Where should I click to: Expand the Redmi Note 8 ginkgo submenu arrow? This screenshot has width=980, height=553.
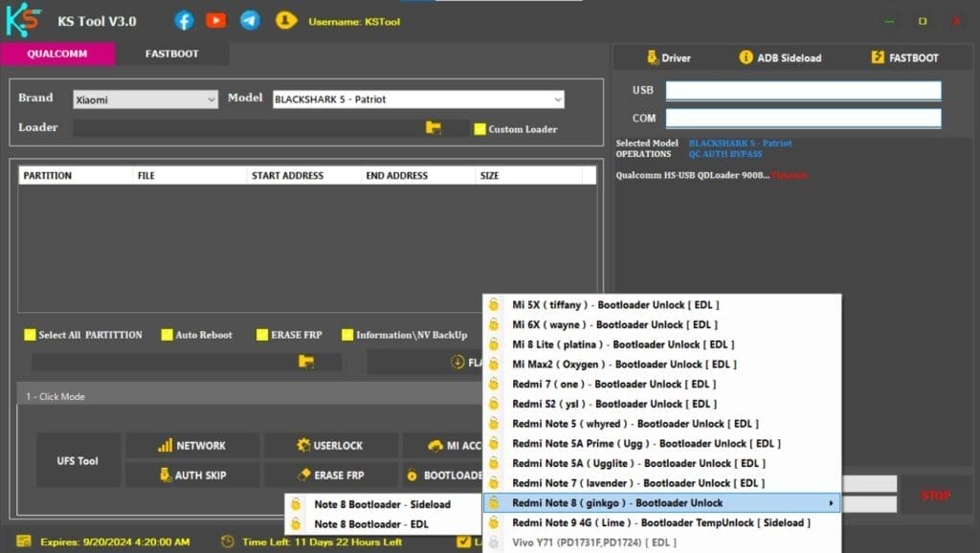click(x=831, y=502)
